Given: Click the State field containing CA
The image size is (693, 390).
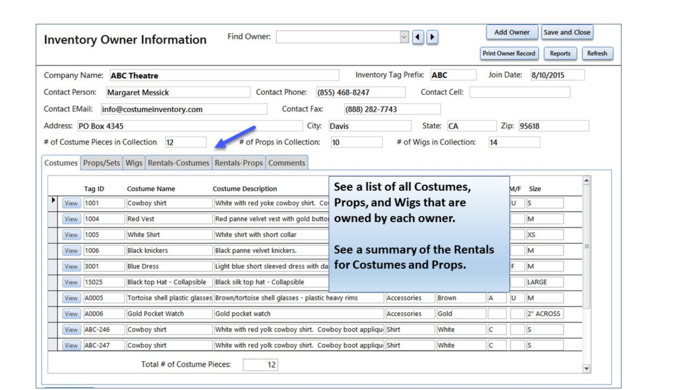Looking at the screenshot, I should (472, 126).
